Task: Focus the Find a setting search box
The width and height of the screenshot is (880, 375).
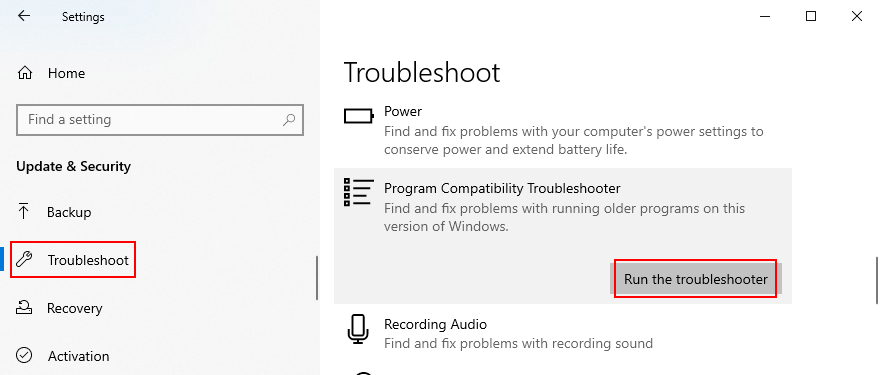Action: coord(160,120)
